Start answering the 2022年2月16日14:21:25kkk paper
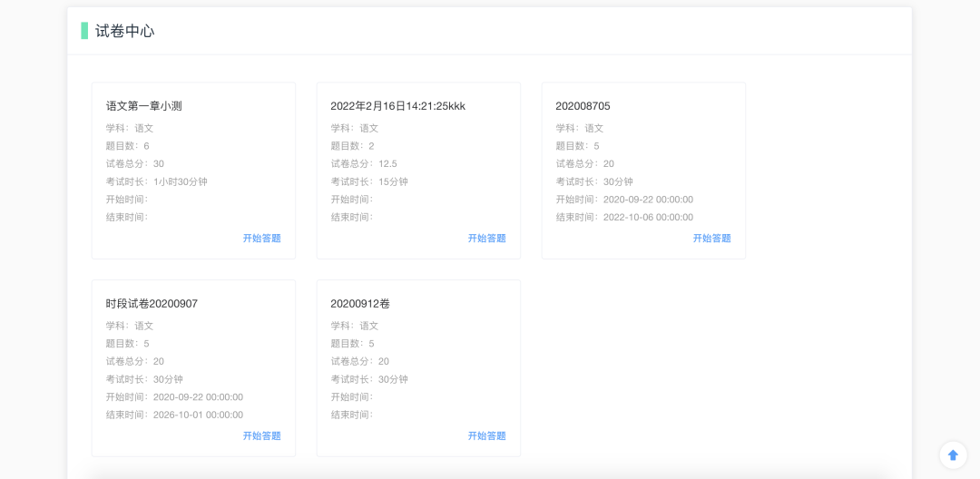 coord(487,238)
